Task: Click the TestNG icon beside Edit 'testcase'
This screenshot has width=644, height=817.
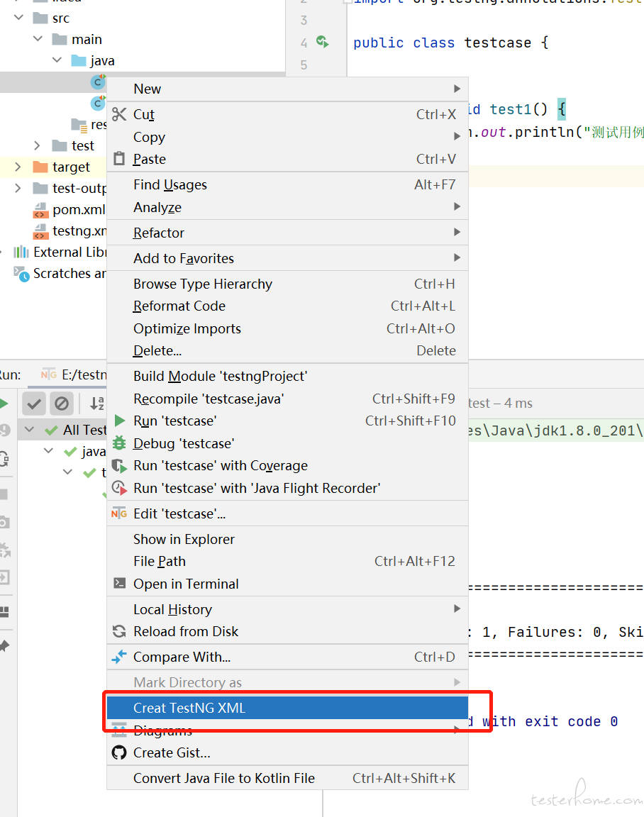Action: pos(119,513)
